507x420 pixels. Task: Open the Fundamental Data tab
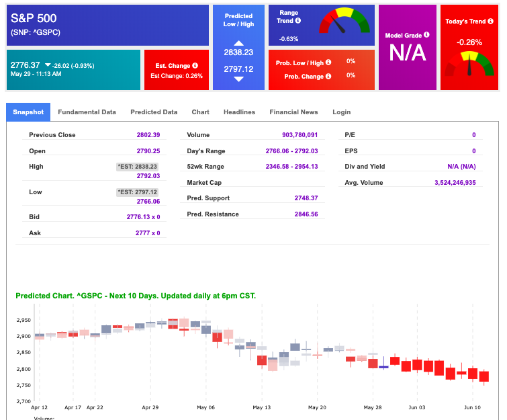[x=87, y=112]
